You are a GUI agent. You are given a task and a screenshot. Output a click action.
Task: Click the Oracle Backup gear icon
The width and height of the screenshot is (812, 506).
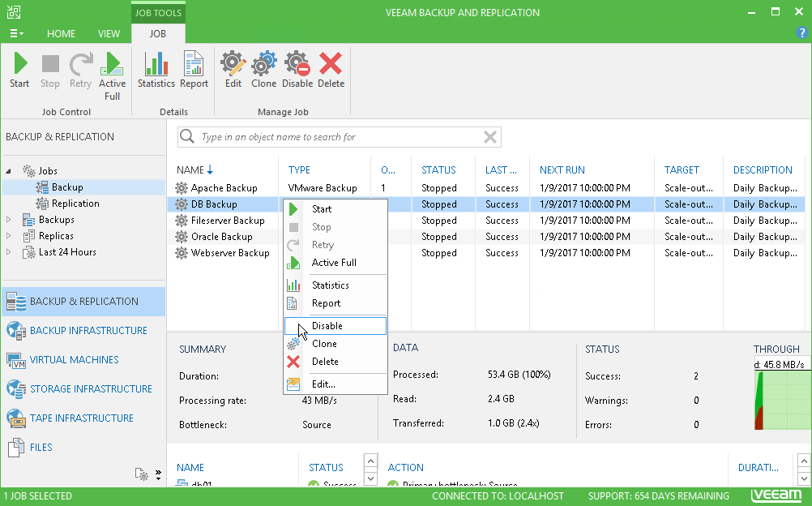[182, 237]
